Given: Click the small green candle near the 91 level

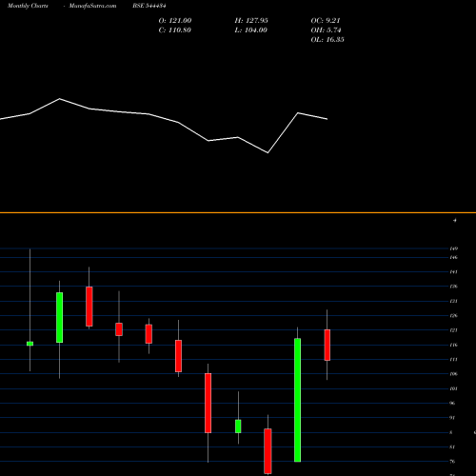Looking at the screenshot, I should pos(238,426).
